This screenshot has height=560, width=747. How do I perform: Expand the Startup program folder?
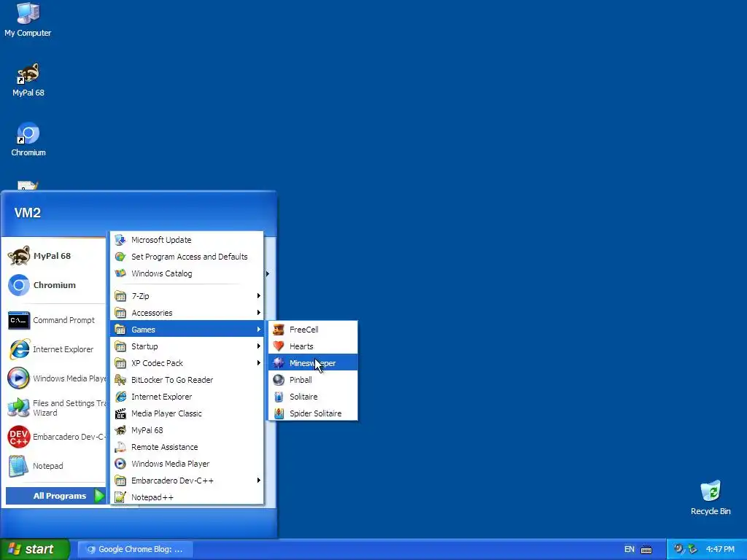pos(187,346)
